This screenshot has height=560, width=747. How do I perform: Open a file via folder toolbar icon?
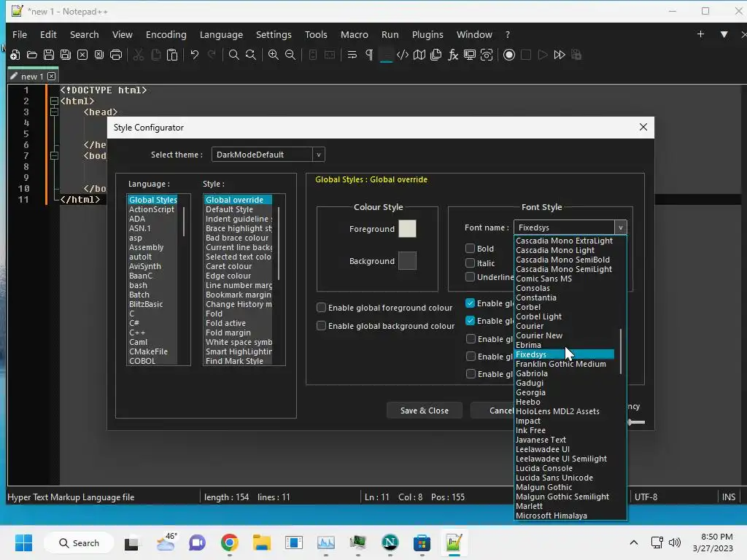click(32, 55)
